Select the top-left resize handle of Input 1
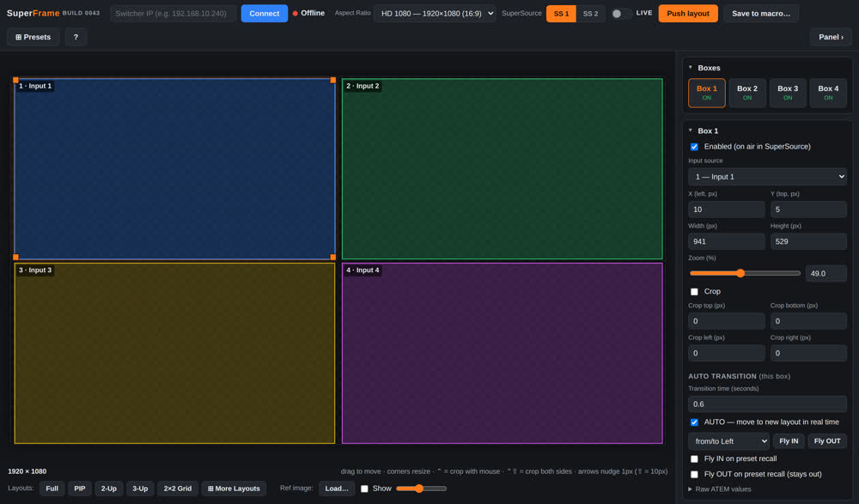This screenshot has height=504, width=859. [x=15, y=80]
